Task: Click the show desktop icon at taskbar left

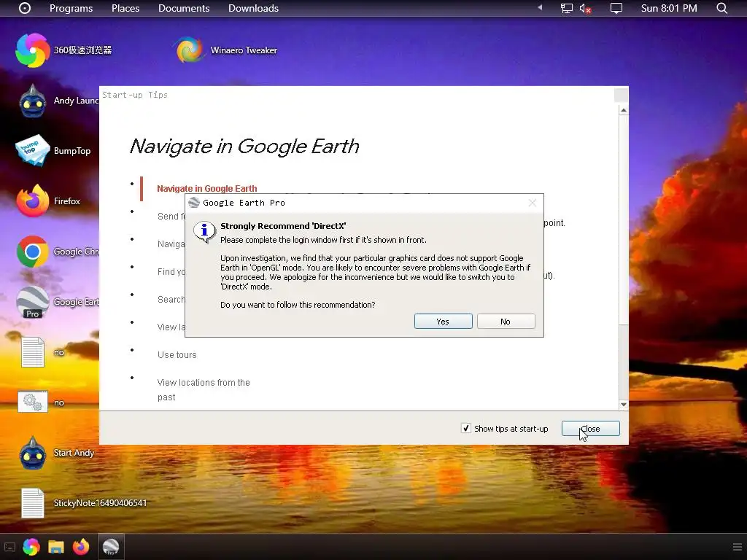Action: coord(10,547)
